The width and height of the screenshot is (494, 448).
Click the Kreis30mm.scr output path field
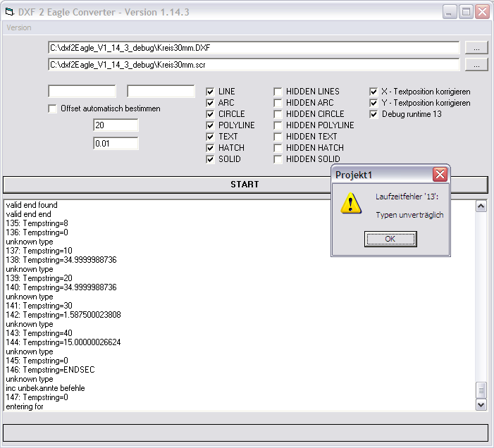point(254,65)
